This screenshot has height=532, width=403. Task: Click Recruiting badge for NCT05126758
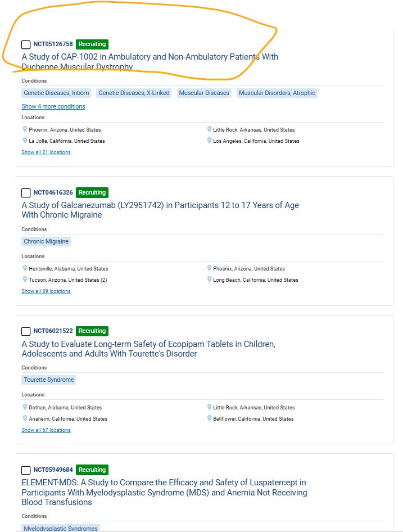[x=92, y=44]
